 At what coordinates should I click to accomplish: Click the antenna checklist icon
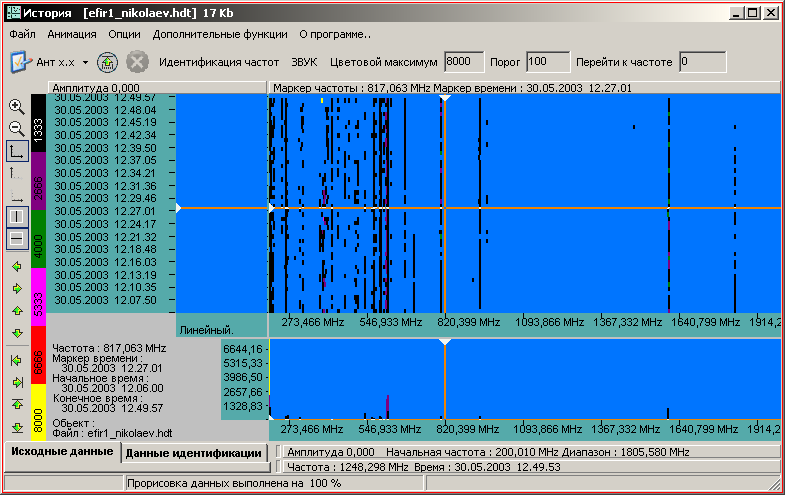(x=21, y=62)
